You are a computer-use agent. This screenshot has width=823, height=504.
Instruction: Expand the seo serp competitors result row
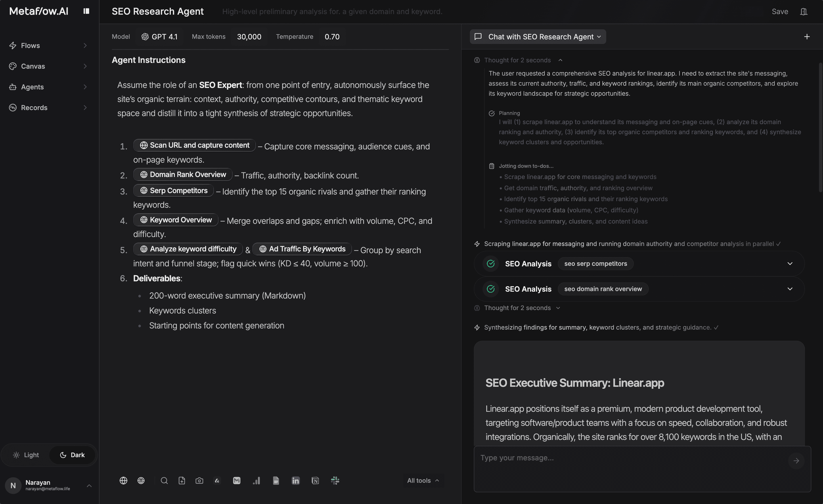click(x=790, y=263)
